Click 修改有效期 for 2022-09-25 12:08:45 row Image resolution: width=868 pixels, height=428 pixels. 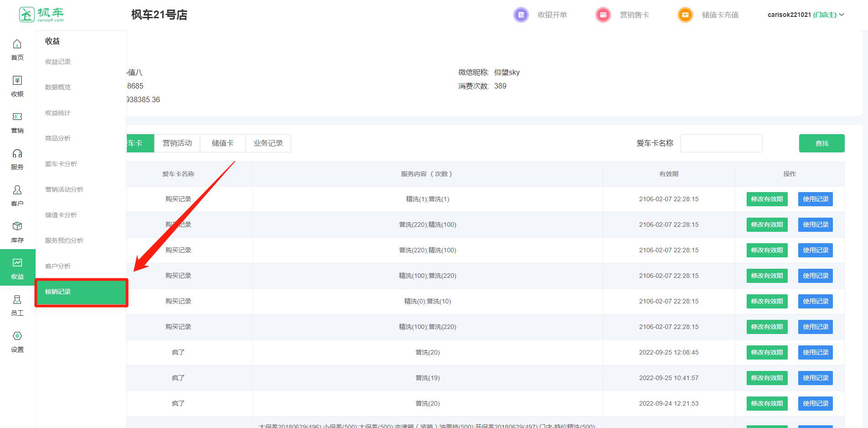tap(767, 352)
